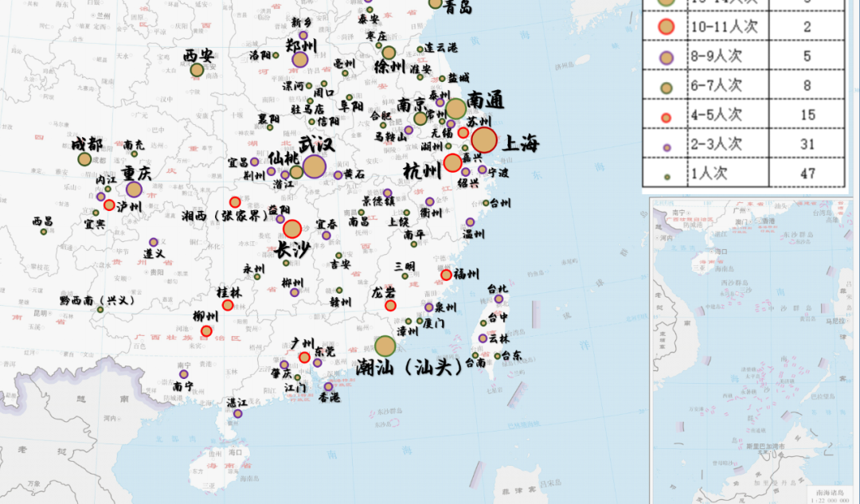Viewport: 860px width, 504px height.
Task: Click the Chengdu green-ringed marker
Action: pos(84,159)
